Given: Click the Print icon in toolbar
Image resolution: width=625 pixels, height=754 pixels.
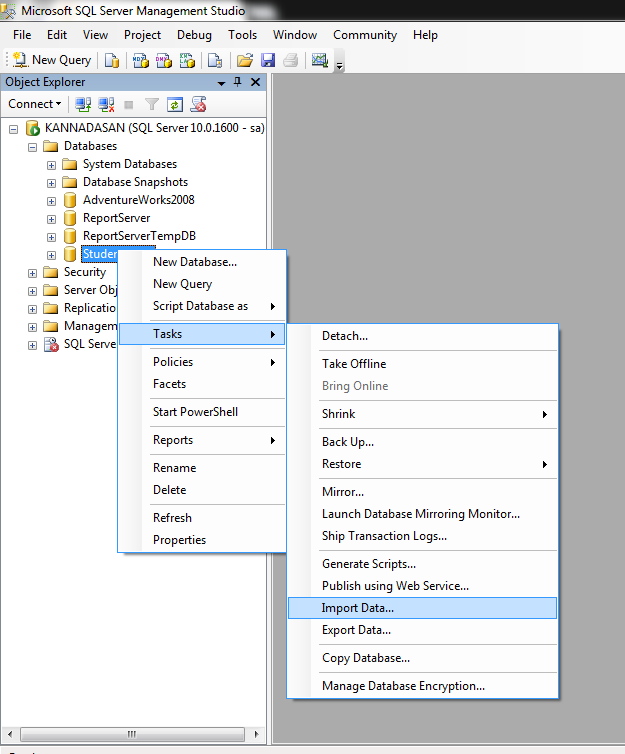Looking at the screenshot, I should click(290, 61).
